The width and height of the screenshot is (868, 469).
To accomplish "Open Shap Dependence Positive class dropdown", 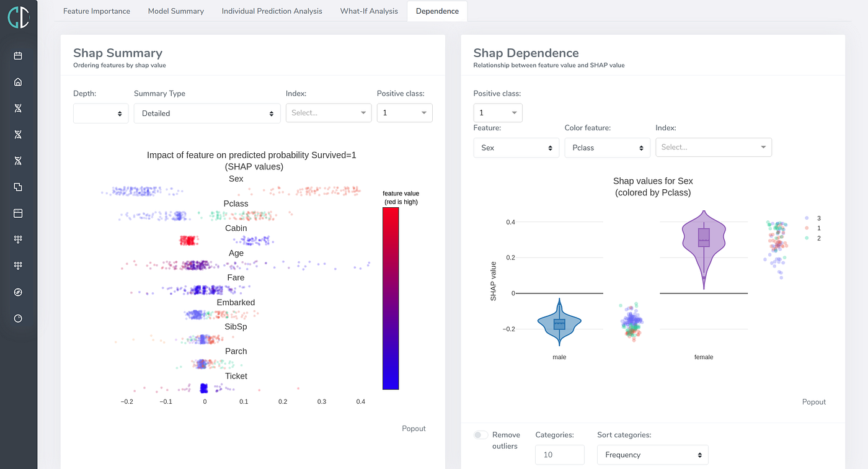I will (498, 113).
